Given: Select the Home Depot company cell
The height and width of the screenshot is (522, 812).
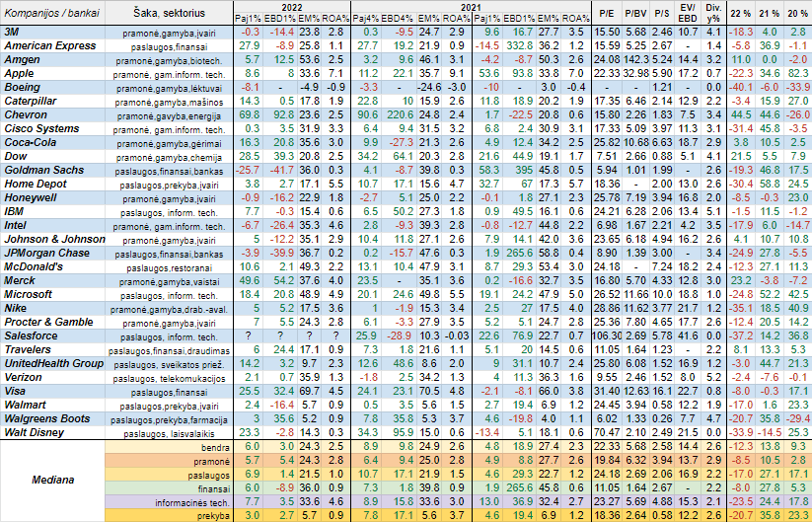Looking at the screenshot, I should tap(53, 184).
